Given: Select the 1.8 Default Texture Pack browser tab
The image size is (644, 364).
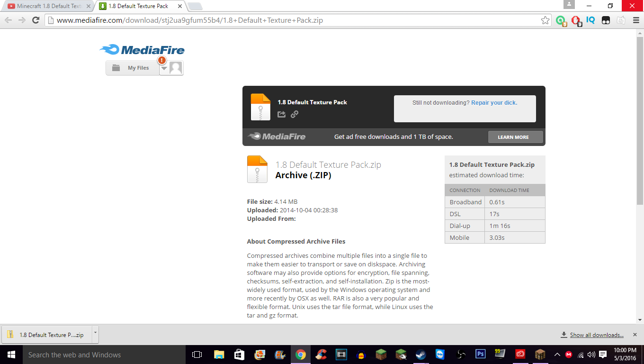Looking at the screenshot, I should (138, 6).
